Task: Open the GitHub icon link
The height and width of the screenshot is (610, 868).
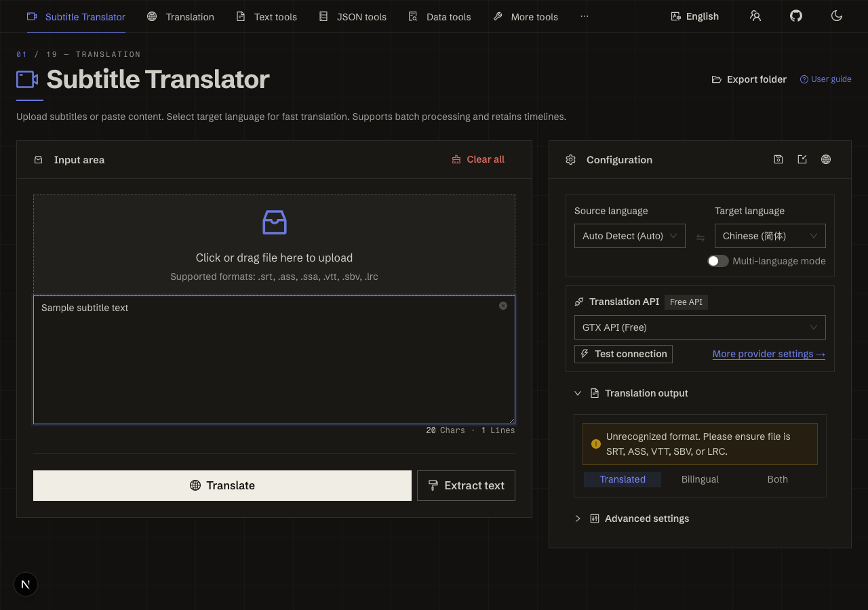Action: pos(796,16)
